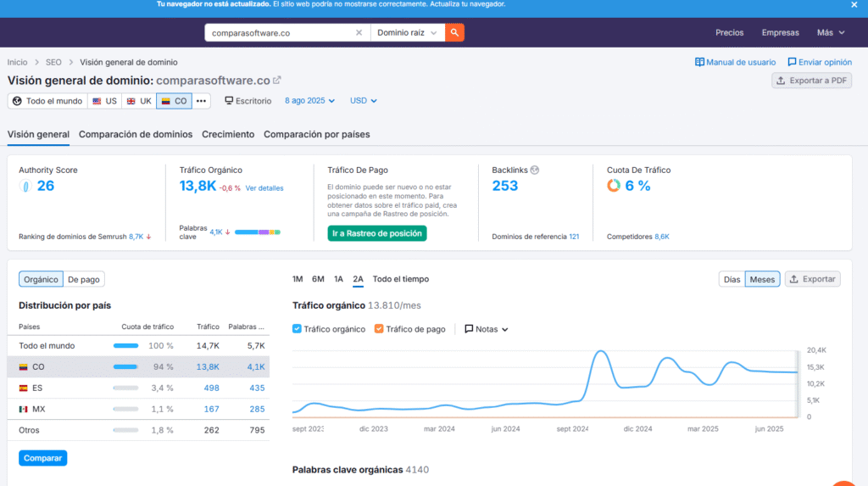This screenshot has width=868, height=486.
Task: Click the Manual de usuario book icon
Action: 699,62
